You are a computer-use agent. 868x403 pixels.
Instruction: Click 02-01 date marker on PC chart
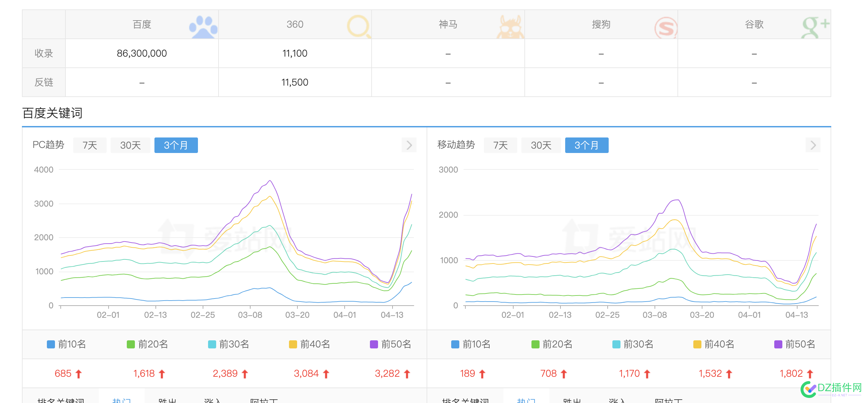(108, 315)
